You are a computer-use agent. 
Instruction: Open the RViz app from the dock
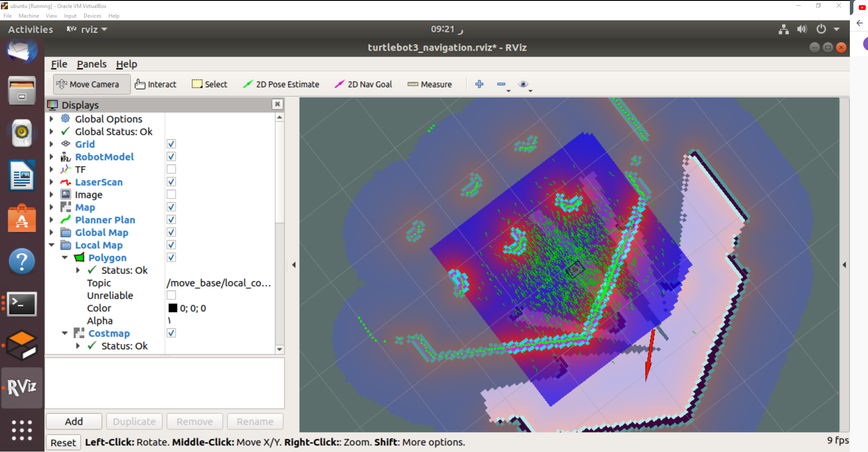pyautogui.click(x=21, y=387)
